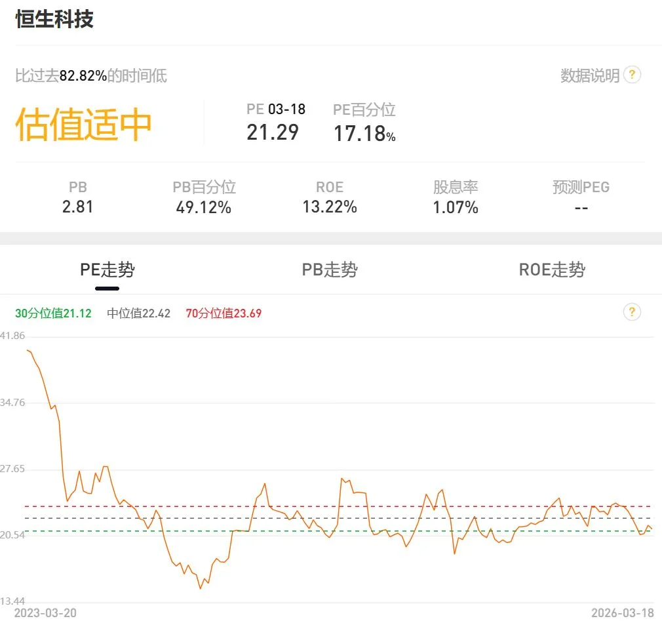Click the PE value 21.29

pos(273,132)
